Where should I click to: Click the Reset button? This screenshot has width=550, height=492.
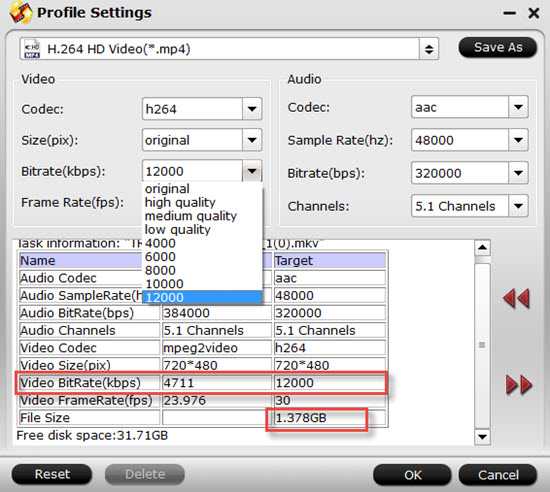tap(52, 474)
